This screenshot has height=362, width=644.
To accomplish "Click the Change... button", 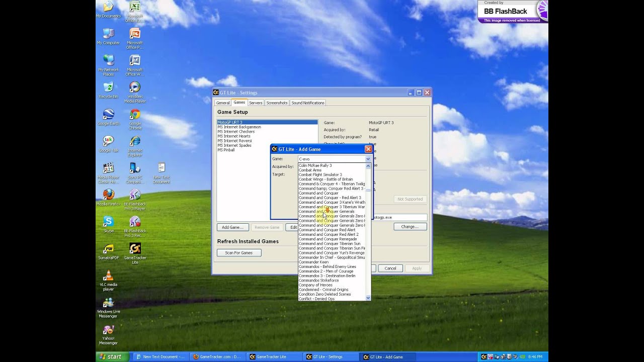I will (x=410, y=227).
